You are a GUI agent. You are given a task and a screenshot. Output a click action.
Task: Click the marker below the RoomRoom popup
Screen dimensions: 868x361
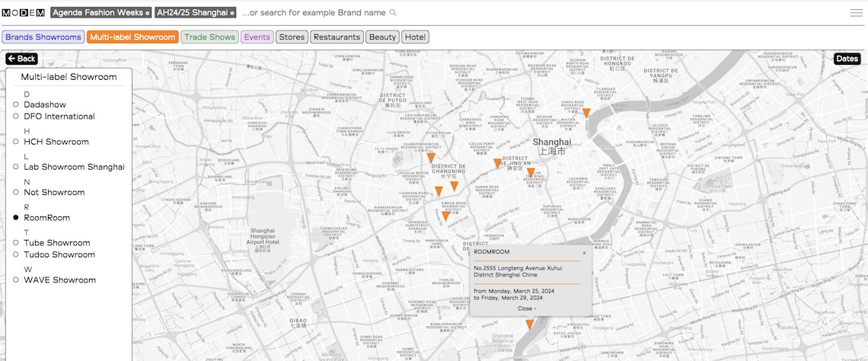pyautogui.click(x=529, y=324)
